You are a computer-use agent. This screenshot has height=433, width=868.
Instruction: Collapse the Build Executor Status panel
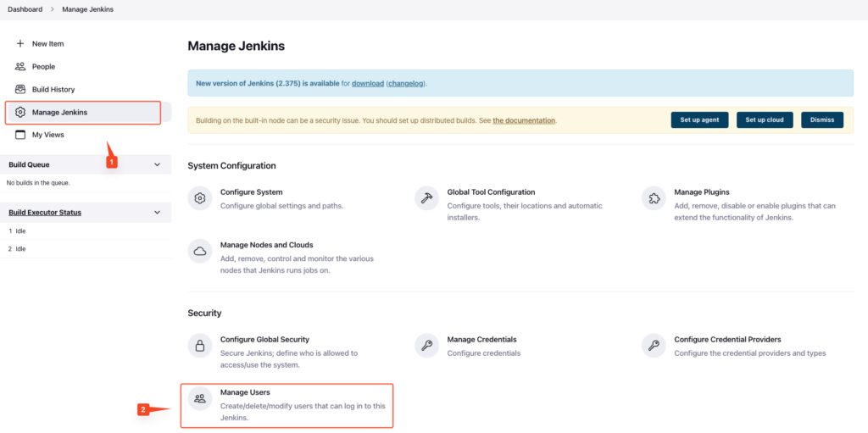click(157, 213)
